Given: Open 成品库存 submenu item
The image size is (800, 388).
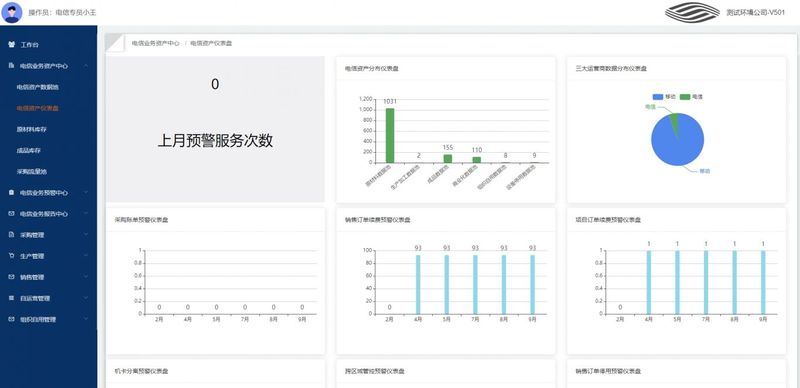Looking at the screenshot, I should click(29, 151).
